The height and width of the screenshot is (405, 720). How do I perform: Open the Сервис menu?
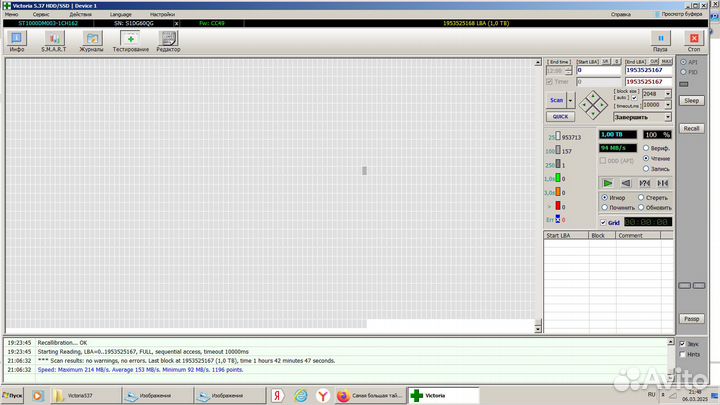pos(44,15)
